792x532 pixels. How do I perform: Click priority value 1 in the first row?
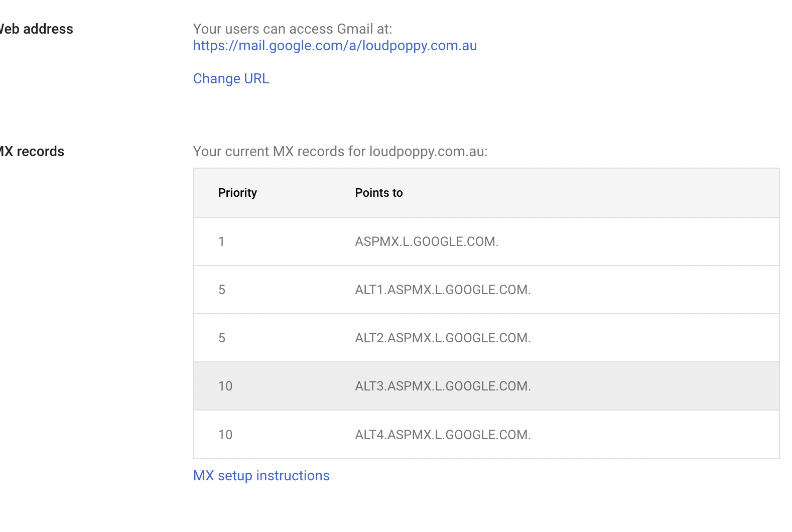pyautogui.click(x=221, y=241)
